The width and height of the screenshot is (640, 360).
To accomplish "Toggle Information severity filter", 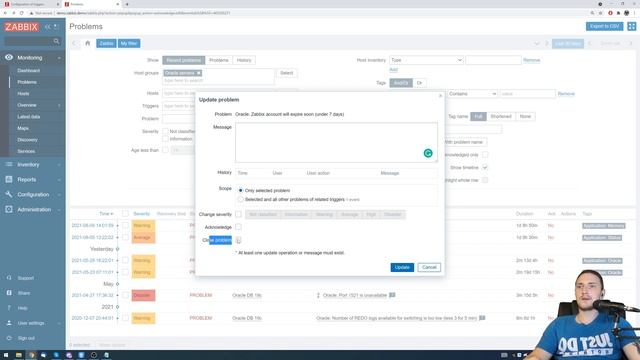I will (165, 139).
